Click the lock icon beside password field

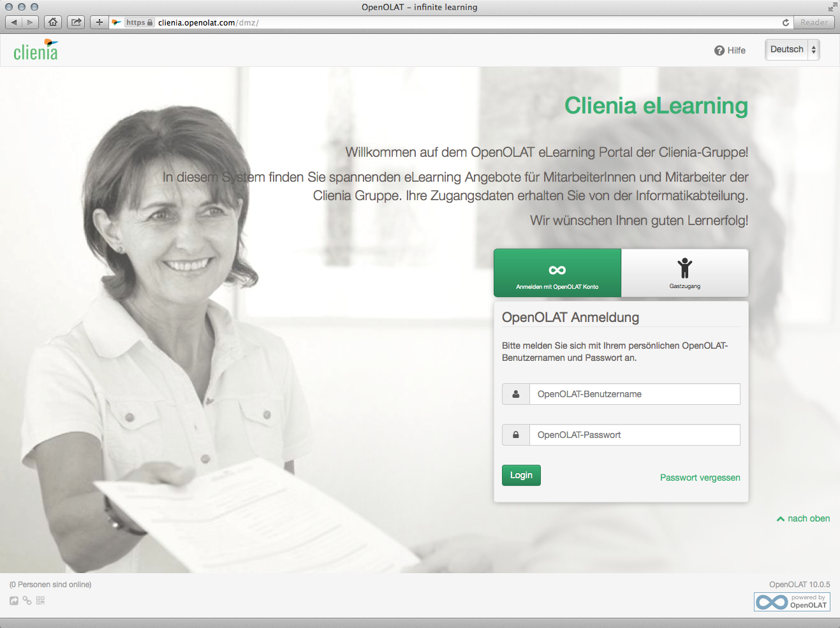pos(516,435)
